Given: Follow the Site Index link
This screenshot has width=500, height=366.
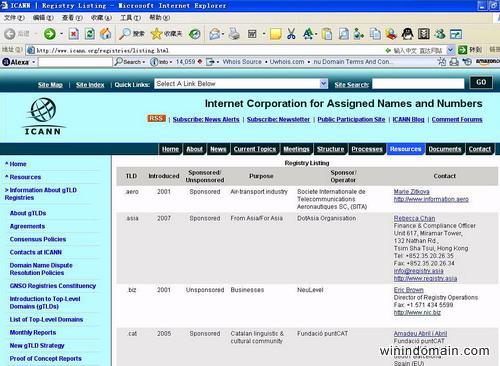Looking at the screenshot, I should [90, 85].
